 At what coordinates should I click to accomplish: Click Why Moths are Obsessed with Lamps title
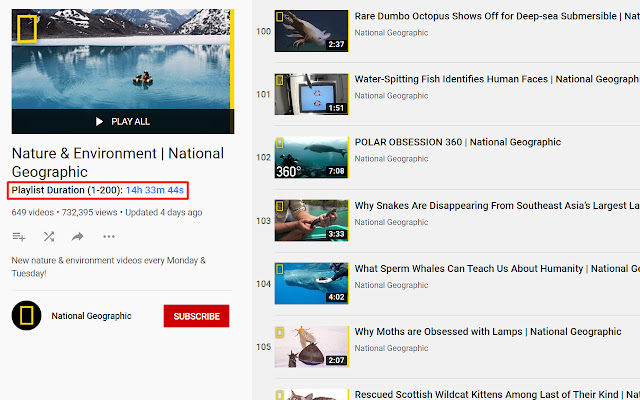[488, 331]
